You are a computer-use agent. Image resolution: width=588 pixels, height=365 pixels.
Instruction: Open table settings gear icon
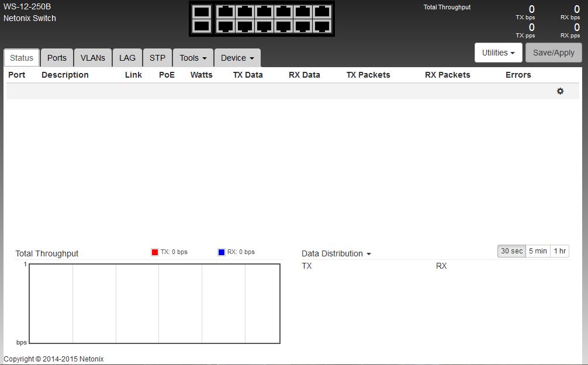tap(560, 91)
